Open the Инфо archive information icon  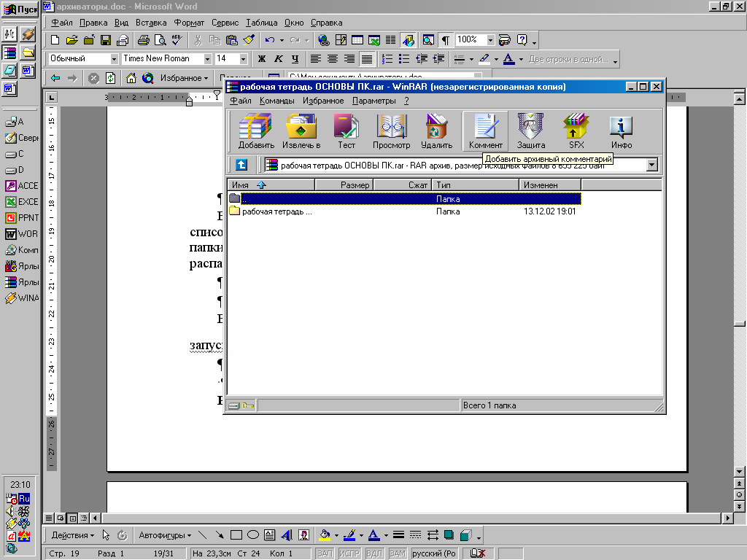tap(622, 131)
